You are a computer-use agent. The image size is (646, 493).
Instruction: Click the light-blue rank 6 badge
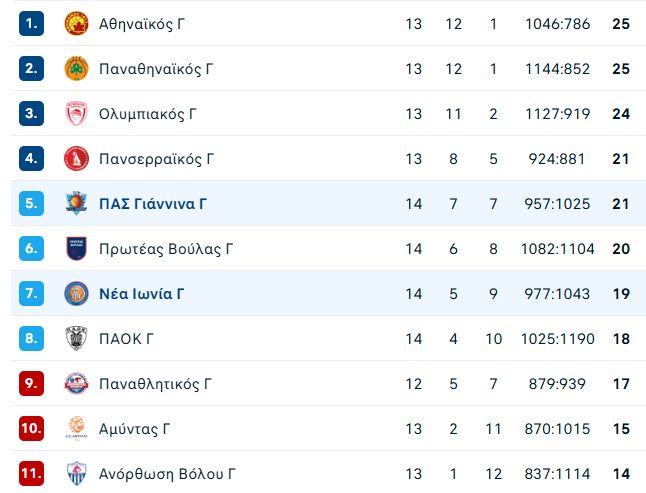point(31,249)
